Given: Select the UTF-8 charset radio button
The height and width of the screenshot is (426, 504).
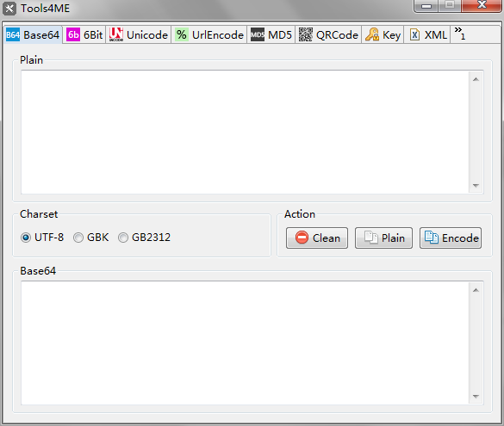Looking at the screenshot, I should pyautogui.click(x=25, y=238).
